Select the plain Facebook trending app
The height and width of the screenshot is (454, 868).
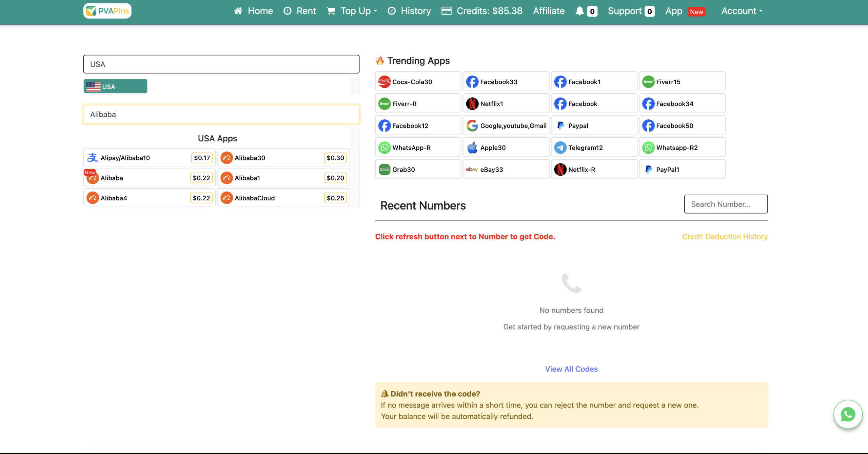tap(594, 103)
